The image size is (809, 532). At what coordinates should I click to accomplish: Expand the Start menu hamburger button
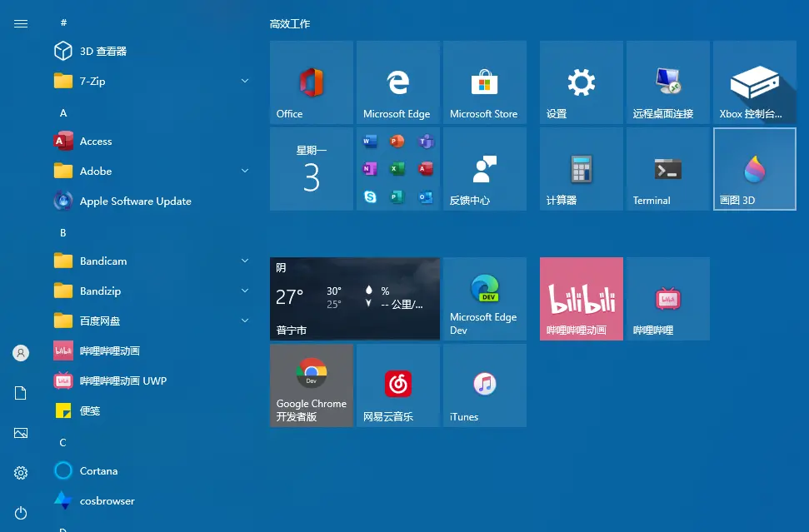pyautogui.click(x=21, y=23)
